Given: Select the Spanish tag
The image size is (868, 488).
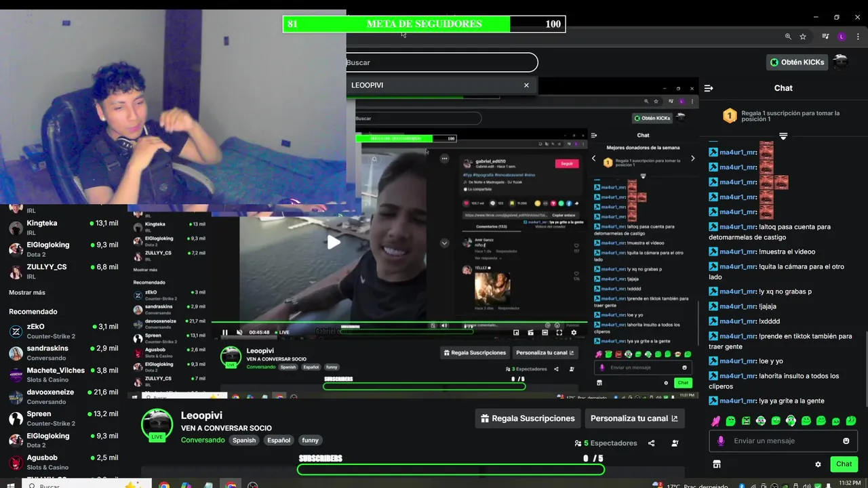Looking at the screenshot, I should (244, 440).
